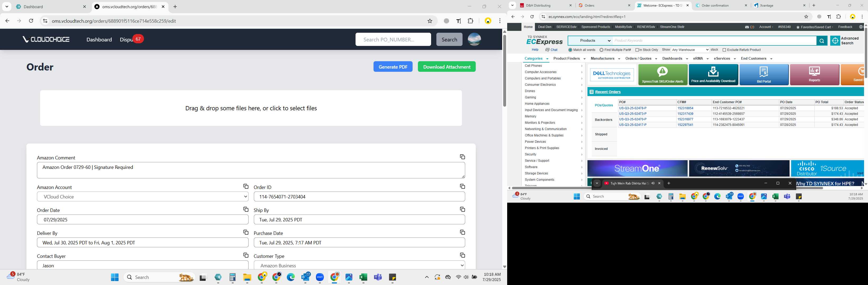The width and height of the screenshot is (868, 285).
Task: Switch to the D&H Distributing browser tab
Action: pos(546,5)
